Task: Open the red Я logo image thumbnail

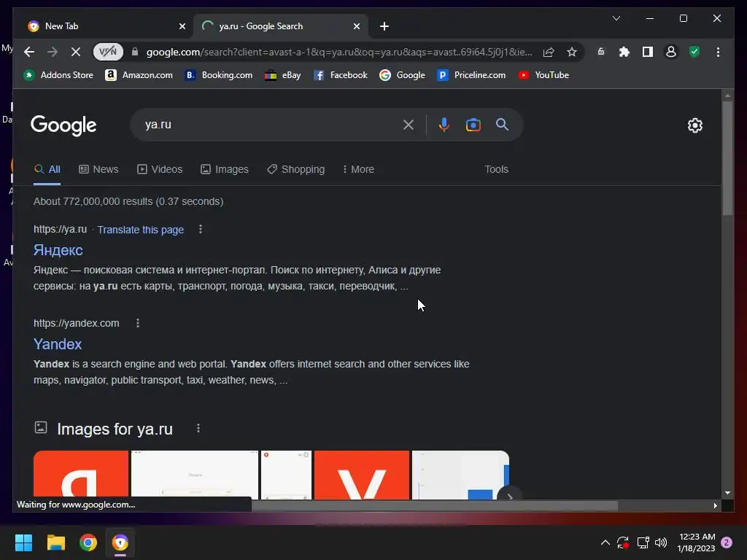Action: 81,475
